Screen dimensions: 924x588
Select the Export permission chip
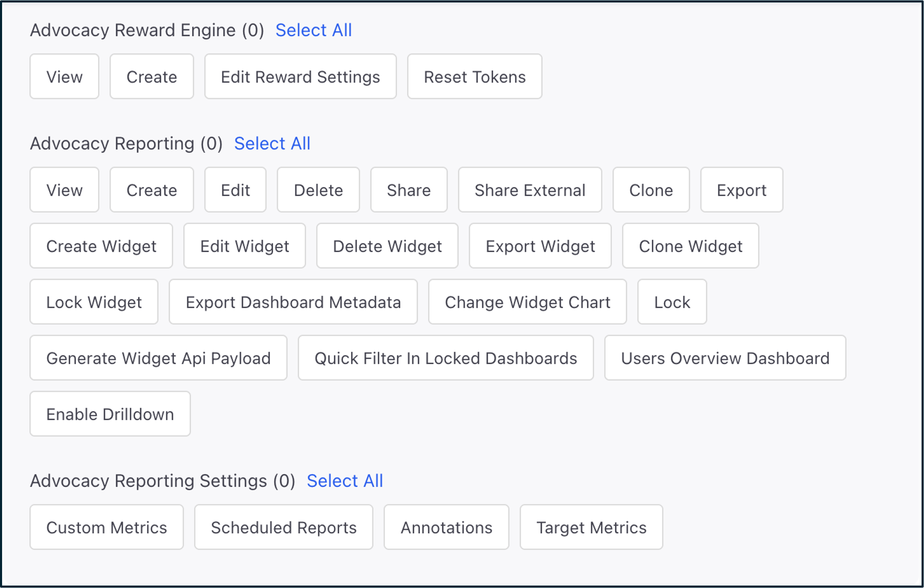pyautogui.click(x=742, y=190)
